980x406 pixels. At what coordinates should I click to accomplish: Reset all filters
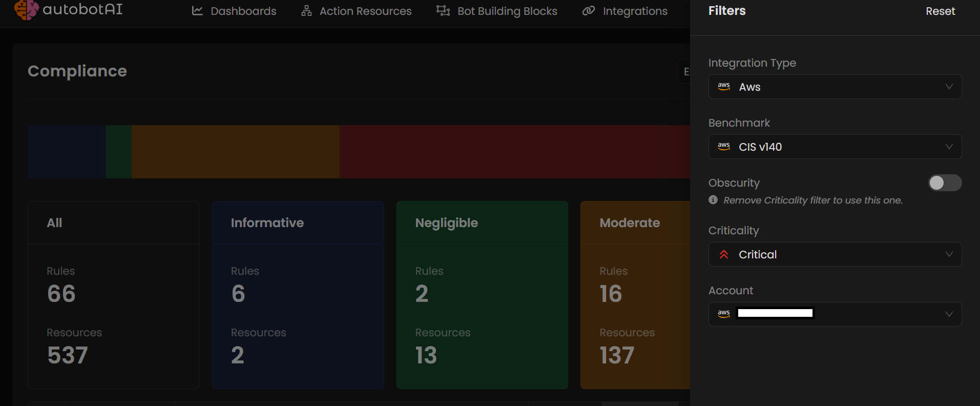click(940, 11)
